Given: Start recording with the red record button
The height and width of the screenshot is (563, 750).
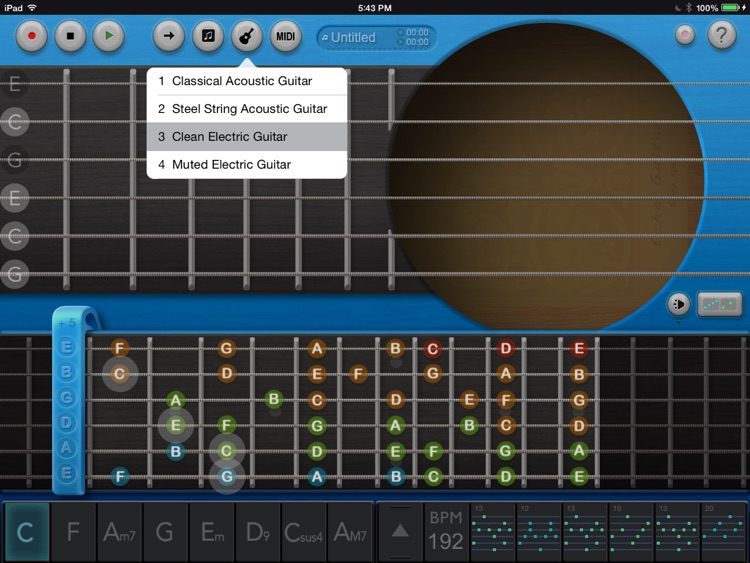Looking at the screenshot, I should pos(32,36).
